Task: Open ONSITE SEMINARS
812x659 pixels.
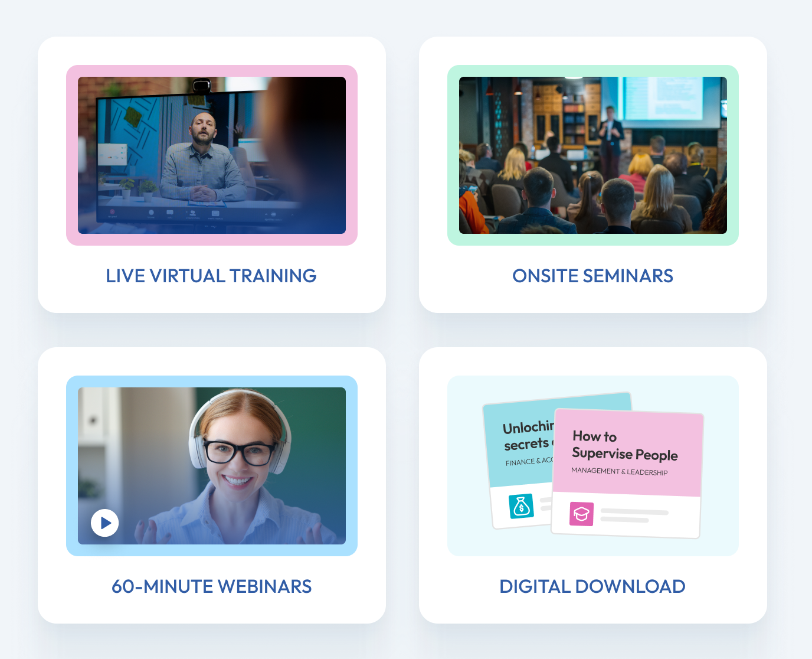Action: tap(592, 276)
